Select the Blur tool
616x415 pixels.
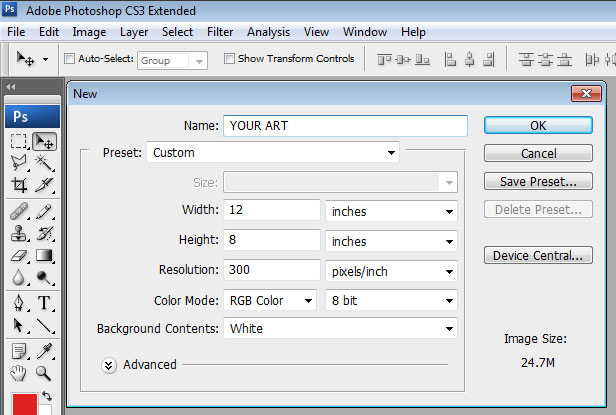[18, 277]
